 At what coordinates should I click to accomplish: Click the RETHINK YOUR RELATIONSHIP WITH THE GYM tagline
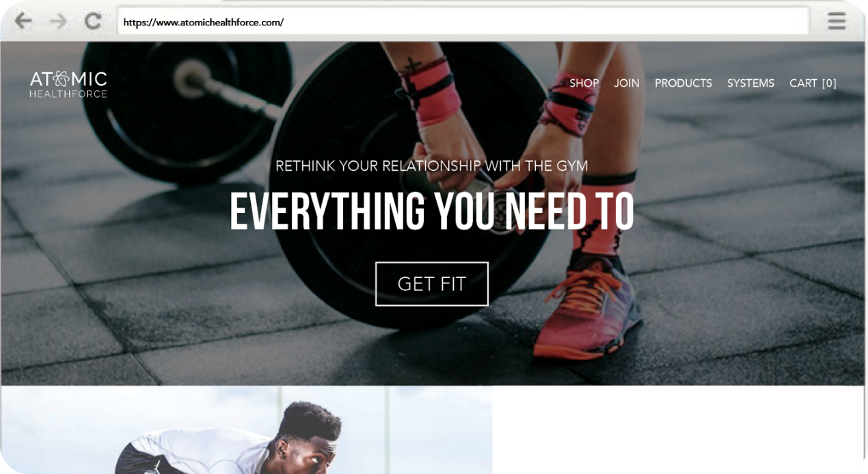click(432, 166)
